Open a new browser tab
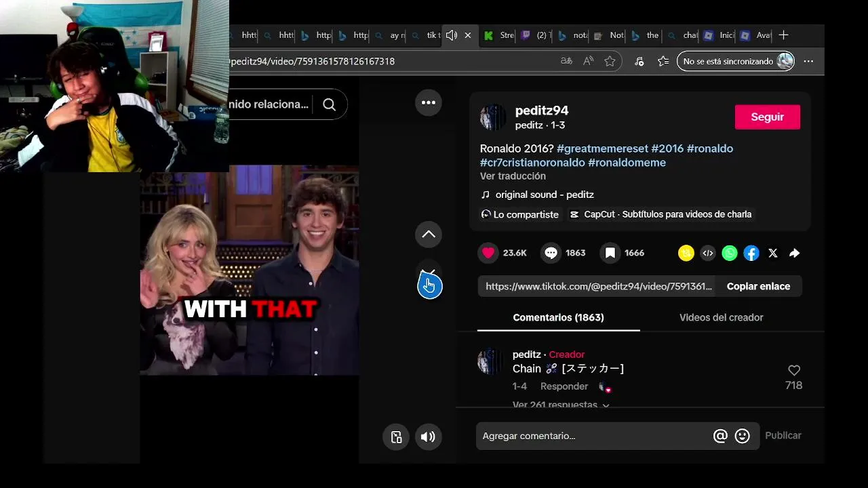This screenshot has height=488, width=868. pyautogui.click(x=784, y=35)
